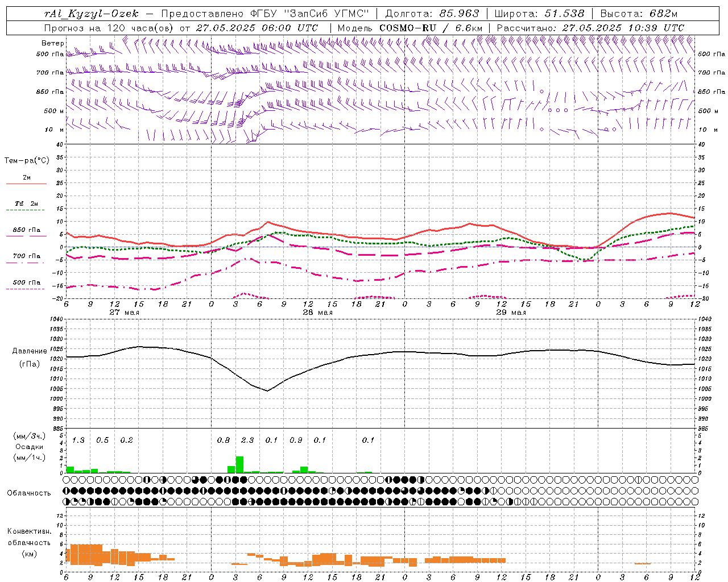Click the 1.3 precipitation total value

point(78,440)
